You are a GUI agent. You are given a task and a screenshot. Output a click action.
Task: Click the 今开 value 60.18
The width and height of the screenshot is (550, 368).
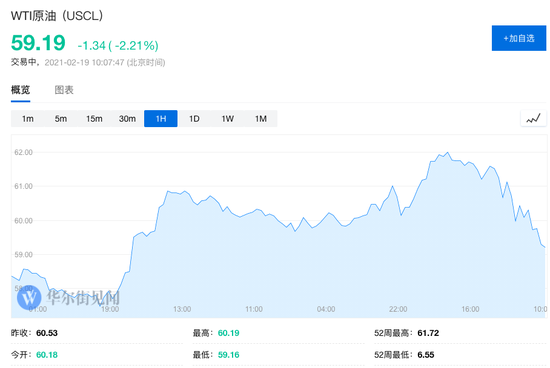pos(47,355)
